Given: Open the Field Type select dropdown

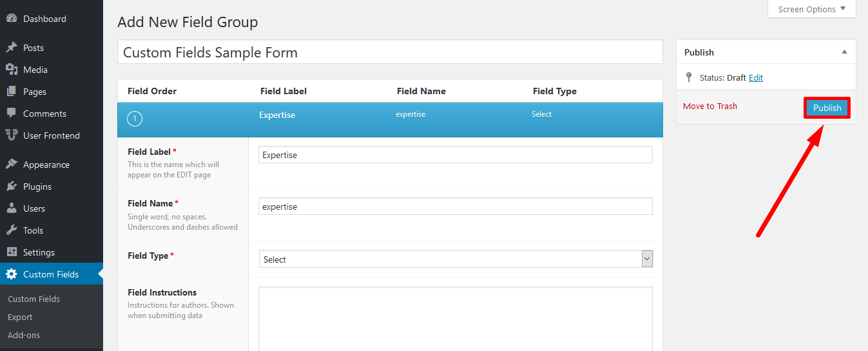Looking at the screenshot, I should pyautogui.click(x=456, y=259).
